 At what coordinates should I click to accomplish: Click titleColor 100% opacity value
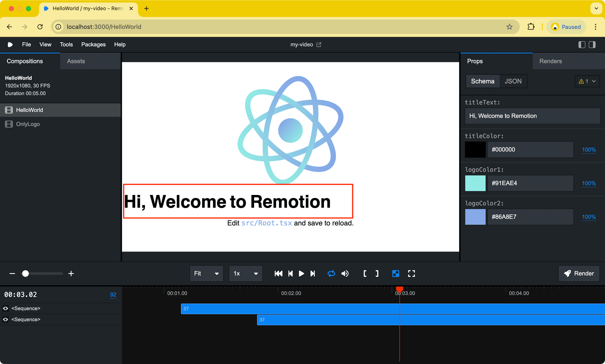(589, 150)
